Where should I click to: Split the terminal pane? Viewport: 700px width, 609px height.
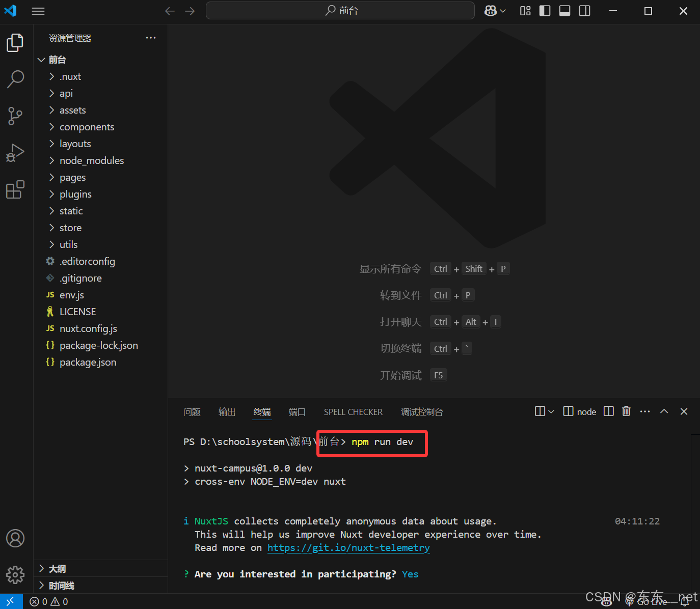coord(609,411)
